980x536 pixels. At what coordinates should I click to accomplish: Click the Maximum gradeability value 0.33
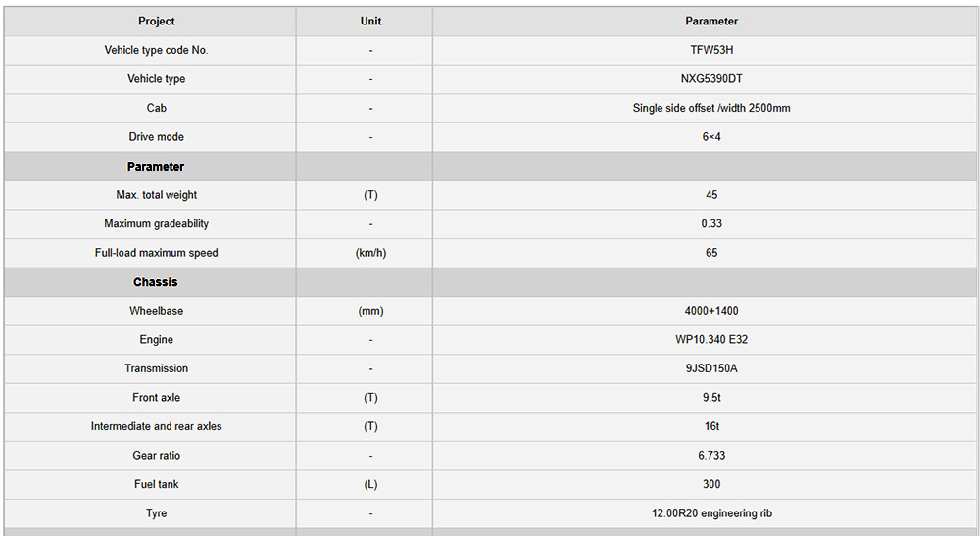(711, 224)
